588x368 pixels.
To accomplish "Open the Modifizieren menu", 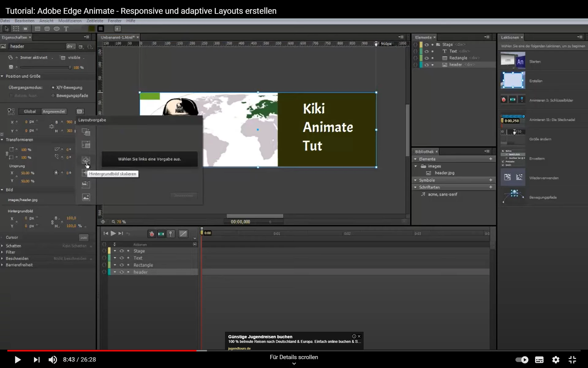I will [70, 21].
